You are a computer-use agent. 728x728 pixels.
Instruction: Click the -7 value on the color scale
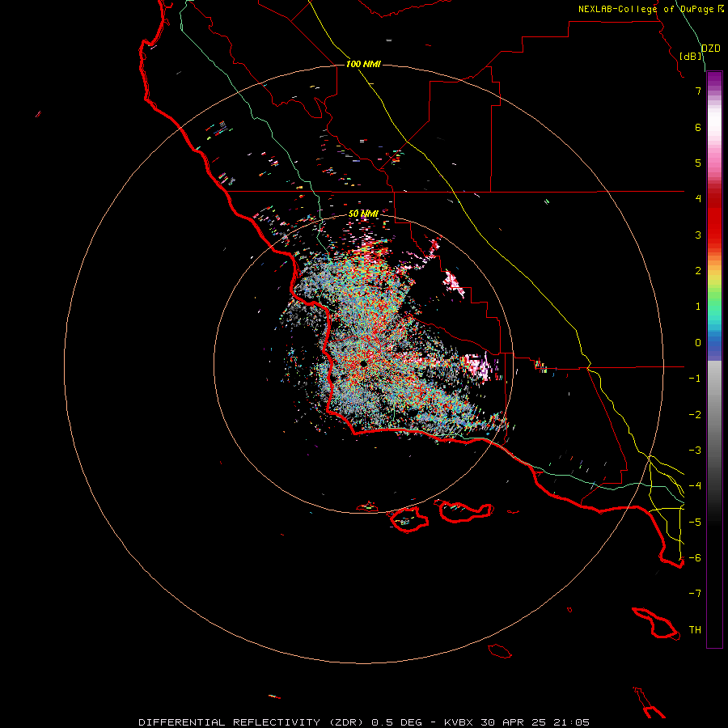click(x=695, y=594)
